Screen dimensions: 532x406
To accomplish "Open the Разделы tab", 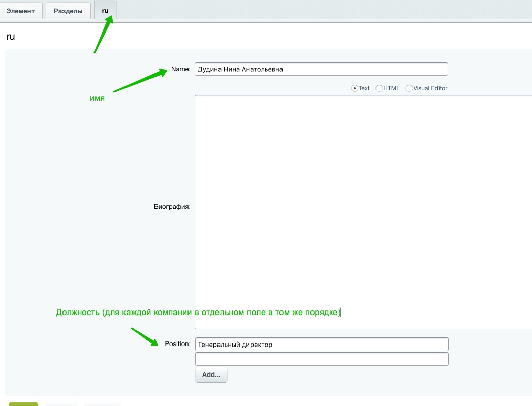I will pos(68,11).
